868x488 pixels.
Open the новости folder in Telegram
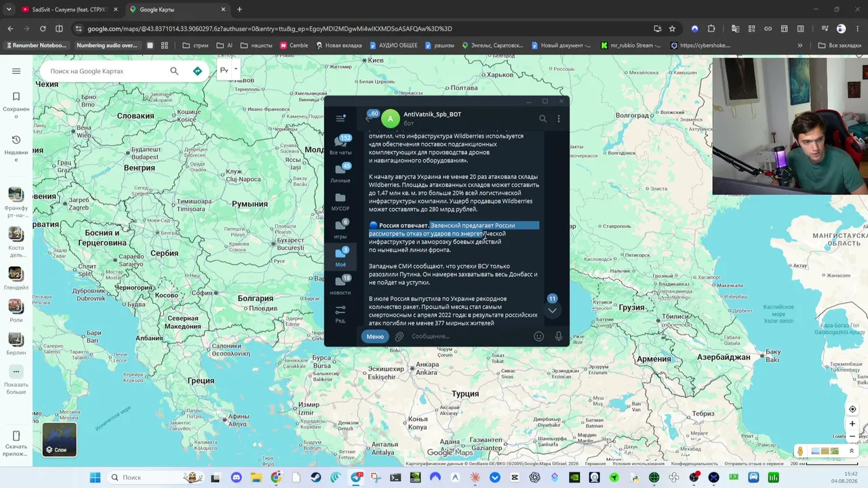click(340, 285)
